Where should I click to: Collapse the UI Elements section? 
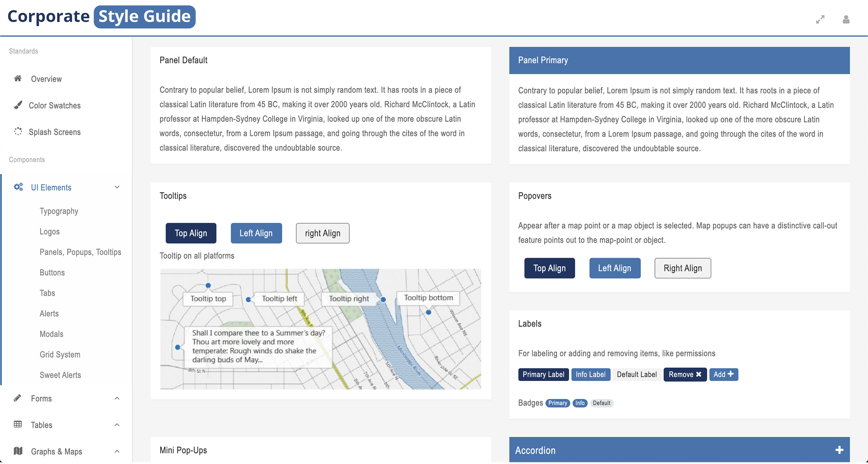[117, 187]
